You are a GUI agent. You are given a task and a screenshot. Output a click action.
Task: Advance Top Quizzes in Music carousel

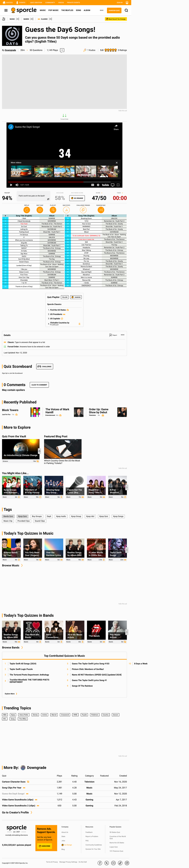(127, 550)
